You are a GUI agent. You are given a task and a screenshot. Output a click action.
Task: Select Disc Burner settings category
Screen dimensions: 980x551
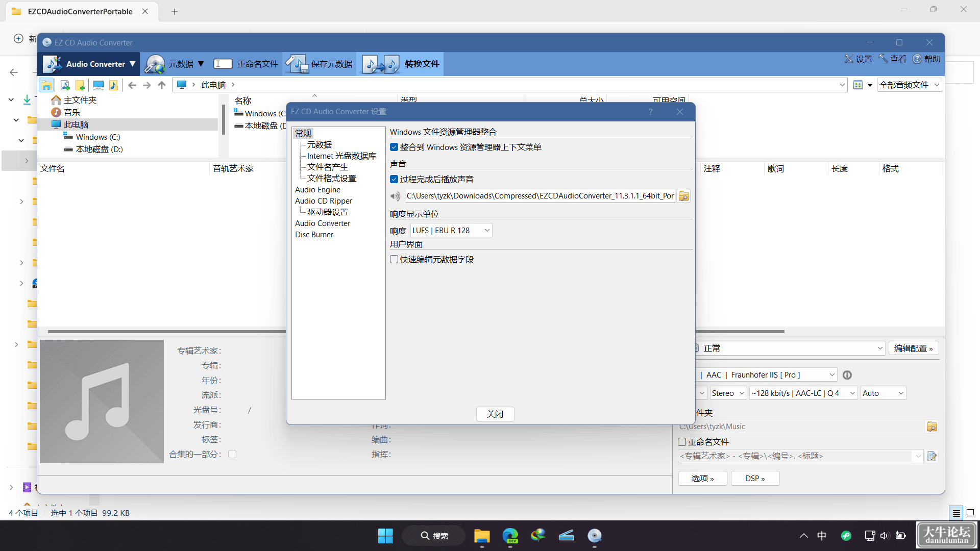pyautogui.click(x=314, y=235)
